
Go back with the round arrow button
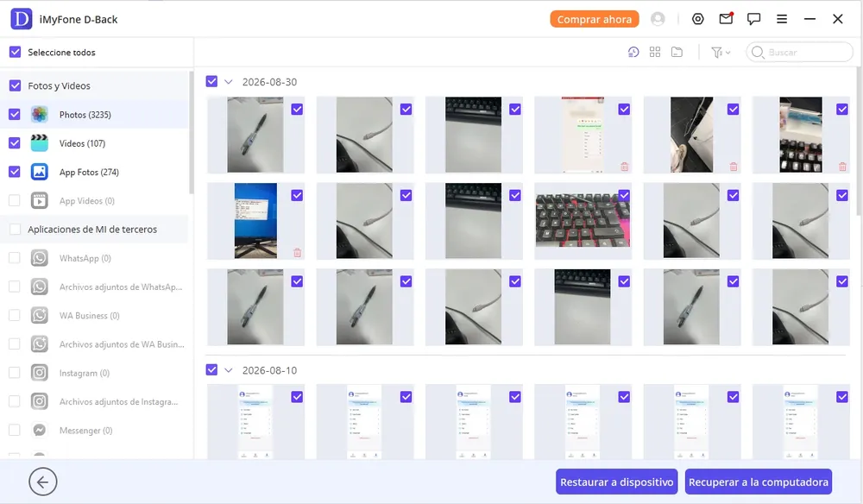click(x=43, y=482)
